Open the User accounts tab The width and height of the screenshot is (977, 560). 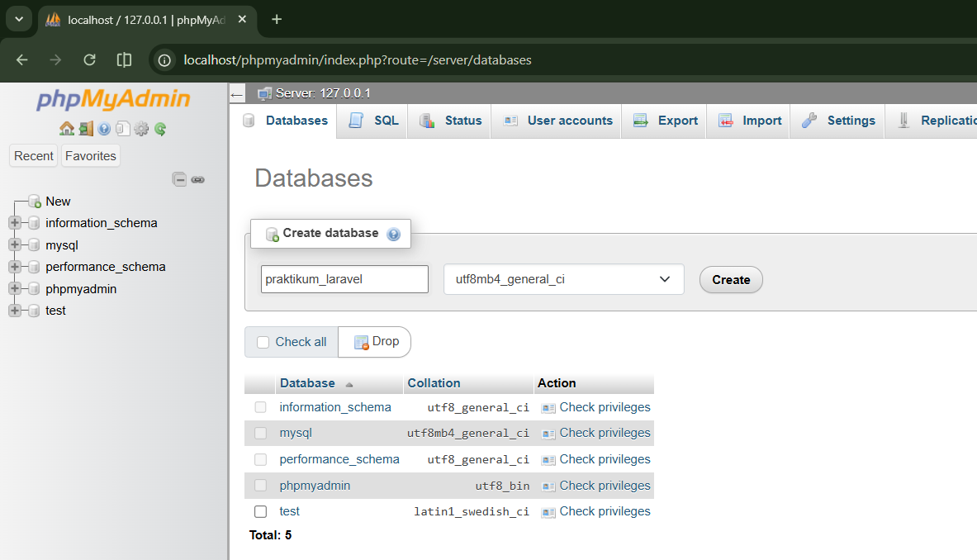click(557, 121)
